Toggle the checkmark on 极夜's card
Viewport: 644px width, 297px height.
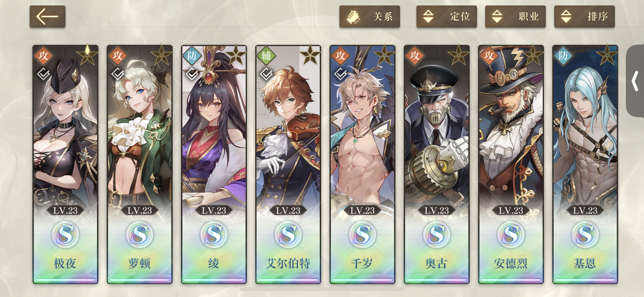[x=44, y=74]
